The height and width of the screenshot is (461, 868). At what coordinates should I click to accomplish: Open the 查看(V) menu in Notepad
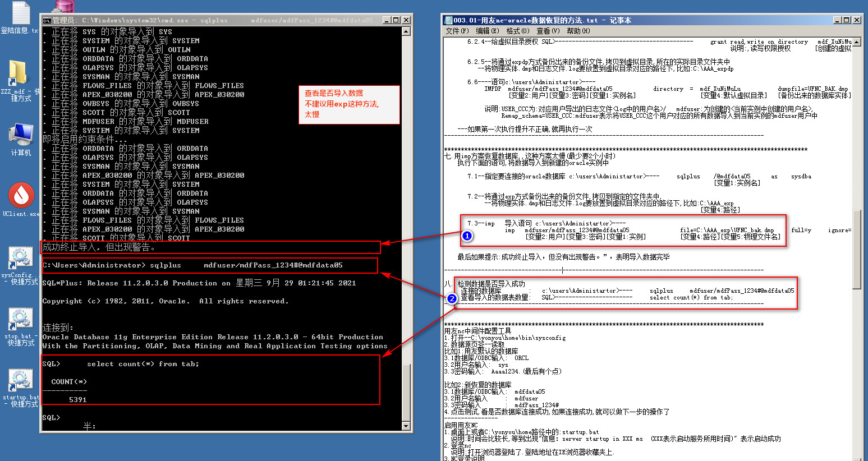tap(548, 31)
